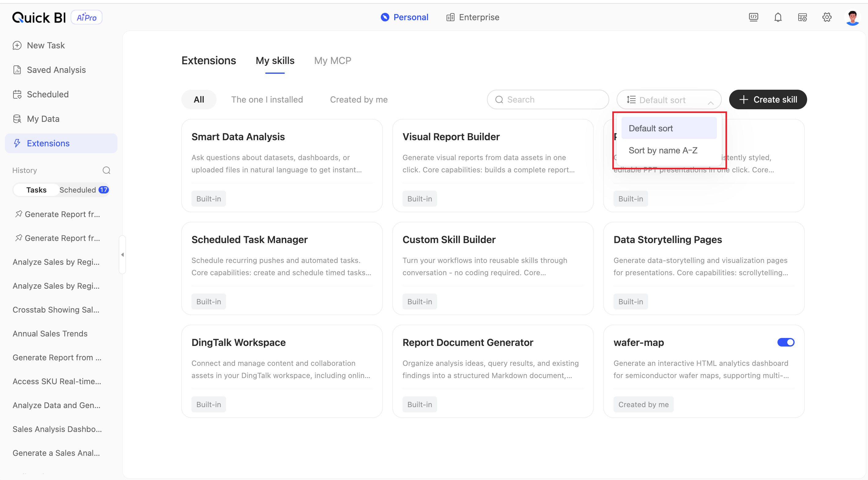This screenshot has width=868, height=480.
Task: Click the Saved Analysis document icon
Action: [x=17, y=70]
